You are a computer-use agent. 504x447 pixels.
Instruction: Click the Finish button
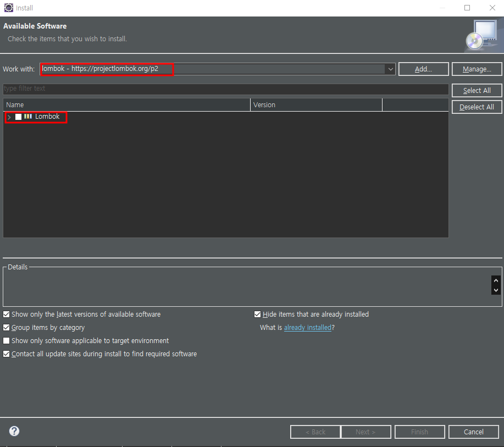coord(420,432)
